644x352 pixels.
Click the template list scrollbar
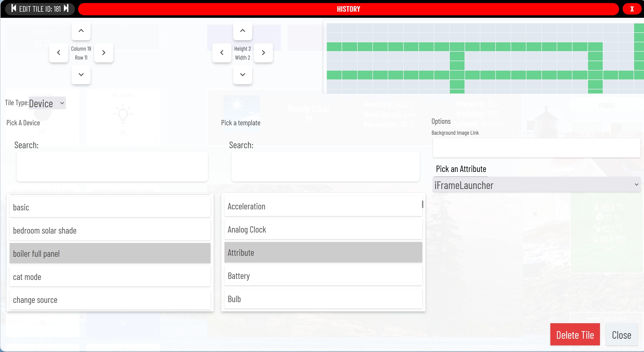point(423,204)
